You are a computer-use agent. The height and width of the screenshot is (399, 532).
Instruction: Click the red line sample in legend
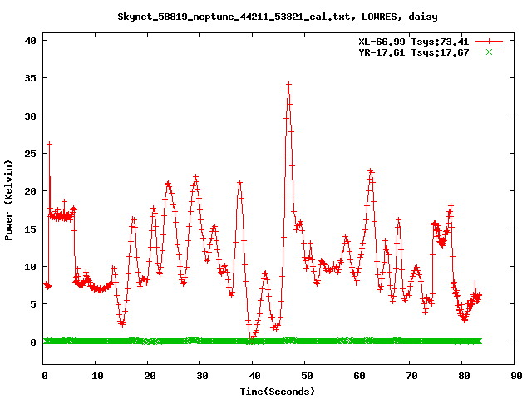pos(489,42)
